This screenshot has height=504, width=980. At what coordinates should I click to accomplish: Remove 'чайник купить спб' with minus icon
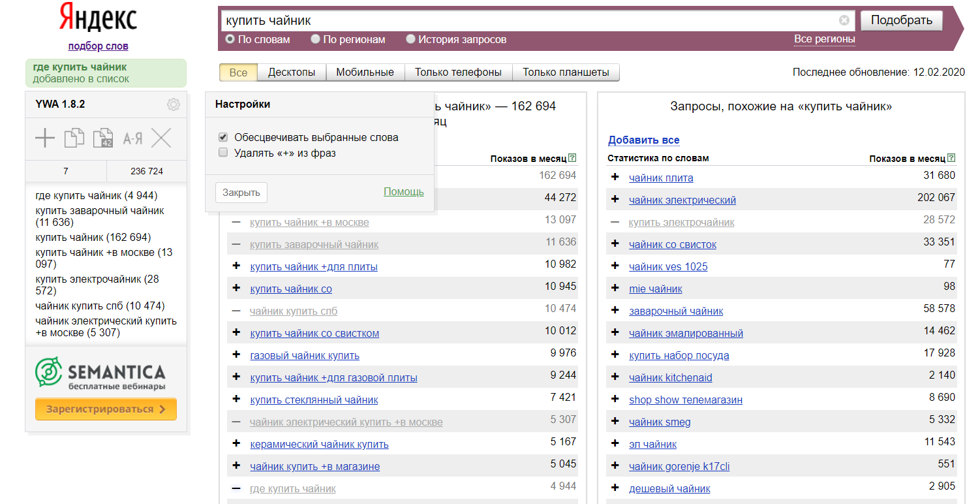(236, 311)
